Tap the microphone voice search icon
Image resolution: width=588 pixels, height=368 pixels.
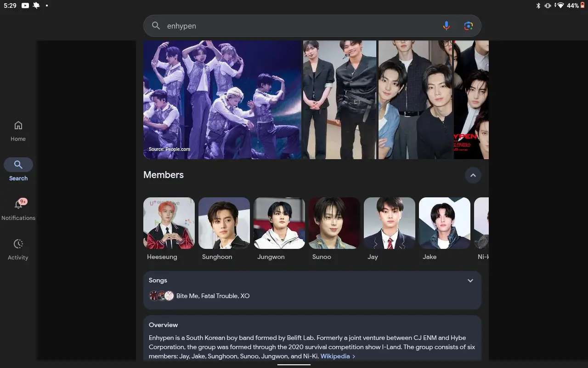446,26
